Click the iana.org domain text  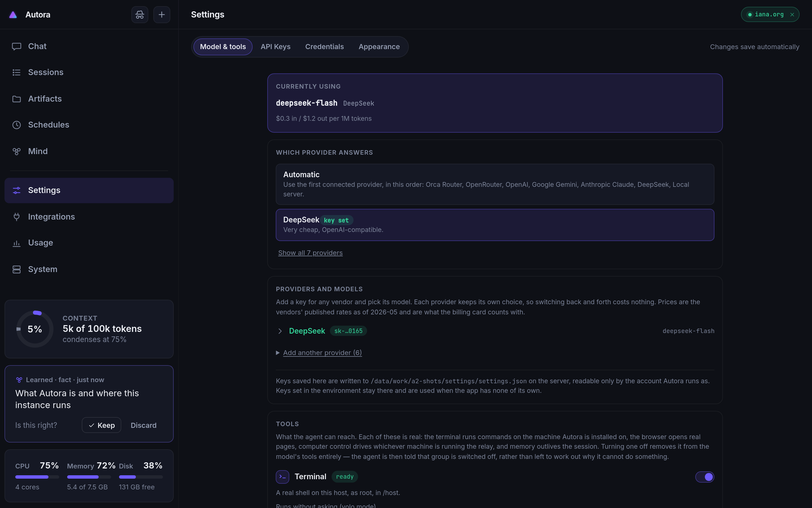(x=769, y=14)
